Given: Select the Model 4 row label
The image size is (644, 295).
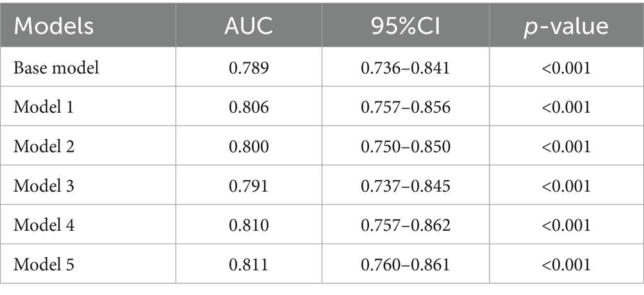Looking at the screenshot, I should pos(44,226).
